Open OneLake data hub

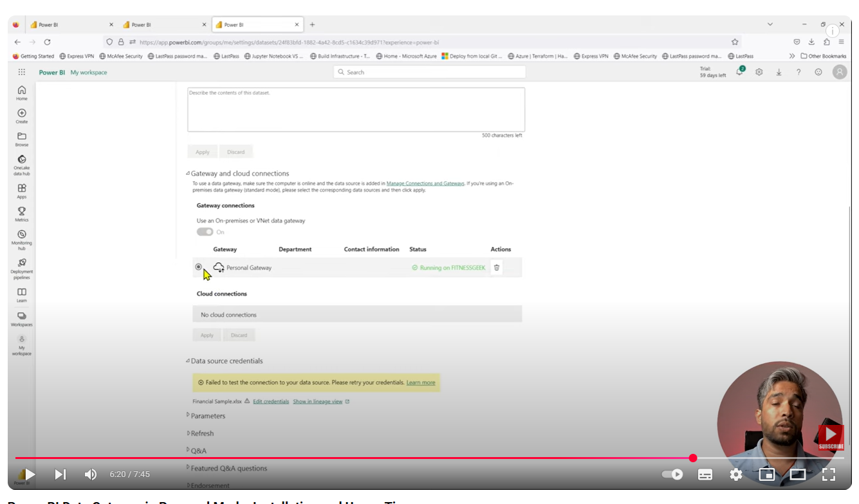(x=22, y=165)
